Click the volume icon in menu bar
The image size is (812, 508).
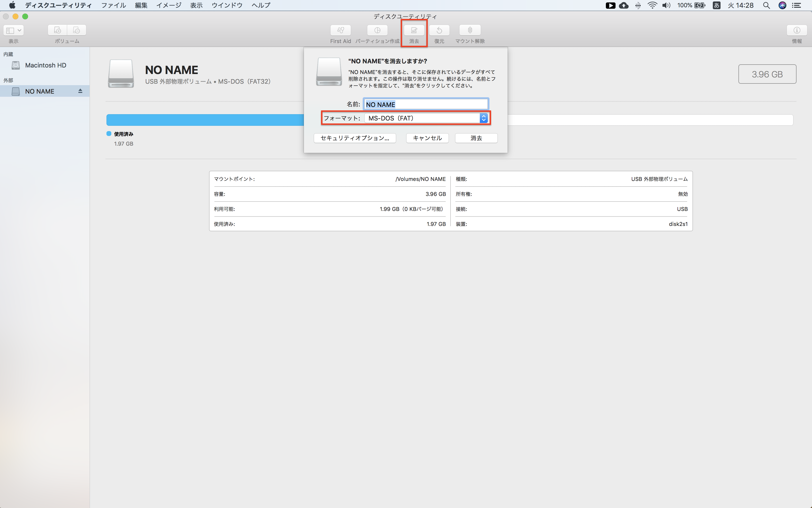[x=666, y=5]
